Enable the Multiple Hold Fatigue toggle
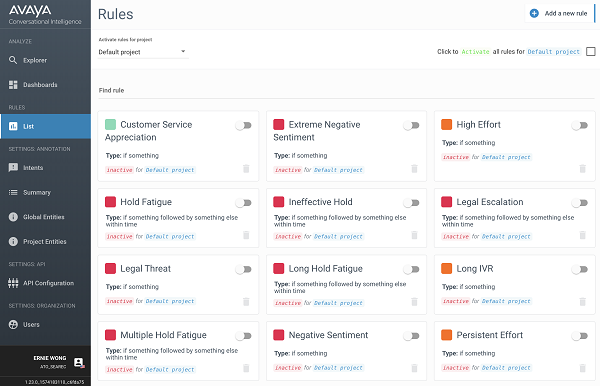Viewport: 600px width, 386px height. pos(243,336)
